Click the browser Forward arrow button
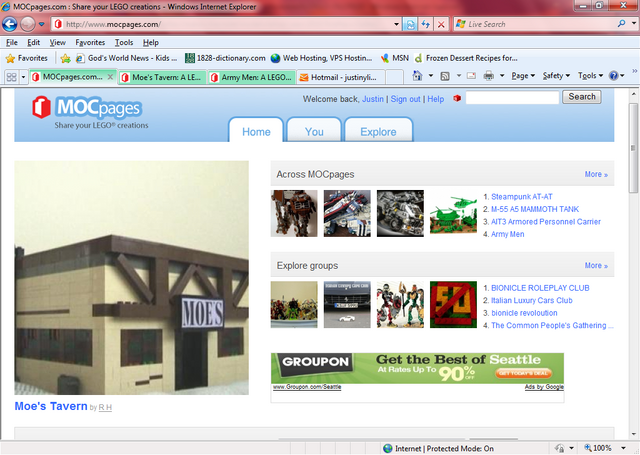640x455 pixels. pos(28,24)
